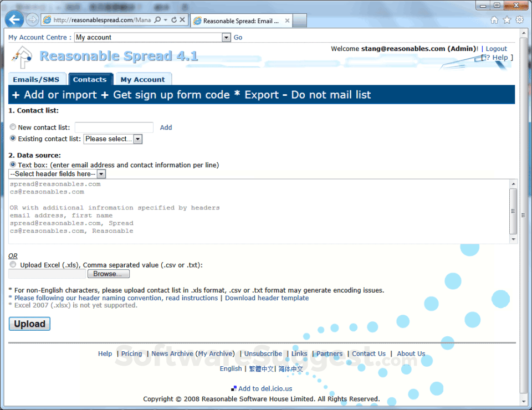This screenshot has width=532, height=410.
Task: Open the My Archive footer link
Action: click(x=216, y=353)
